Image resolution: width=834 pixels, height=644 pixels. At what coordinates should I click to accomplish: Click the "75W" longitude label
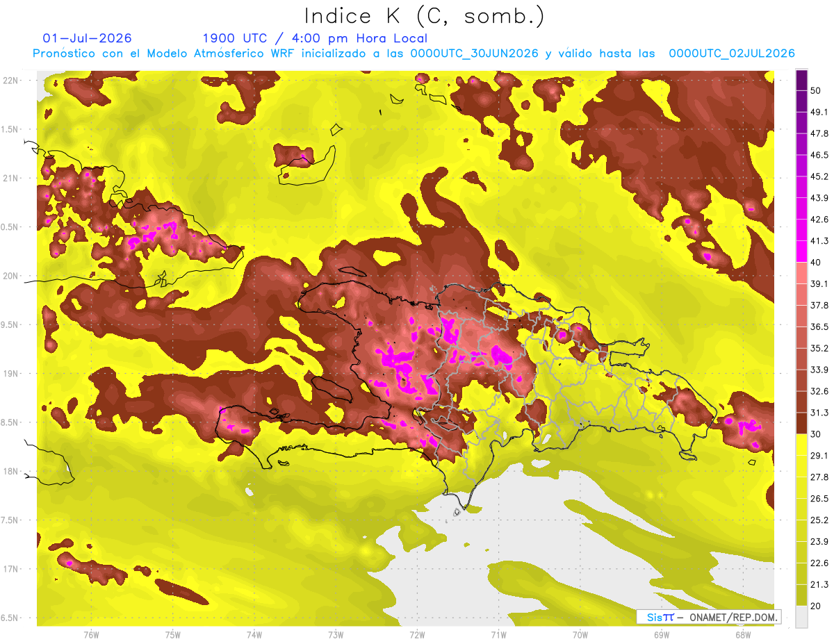coord(172,635)
